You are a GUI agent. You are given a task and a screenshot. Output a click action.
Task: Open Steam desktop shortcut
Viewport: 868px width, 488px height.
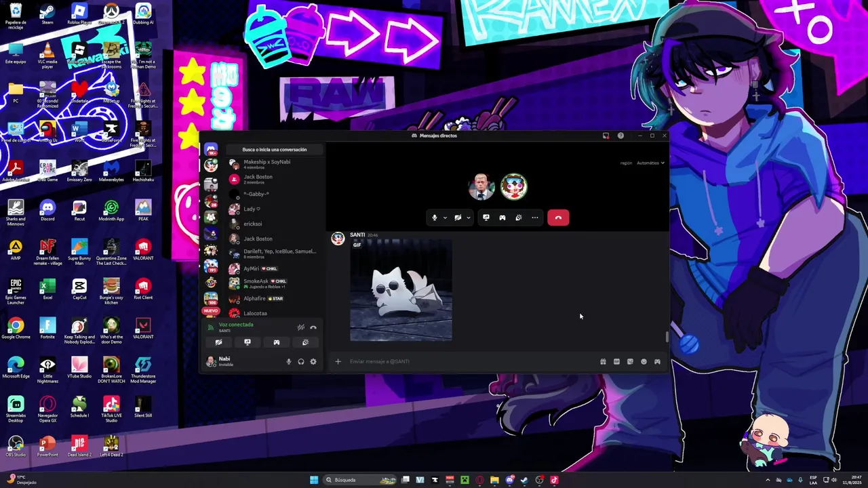pos(47,14)
